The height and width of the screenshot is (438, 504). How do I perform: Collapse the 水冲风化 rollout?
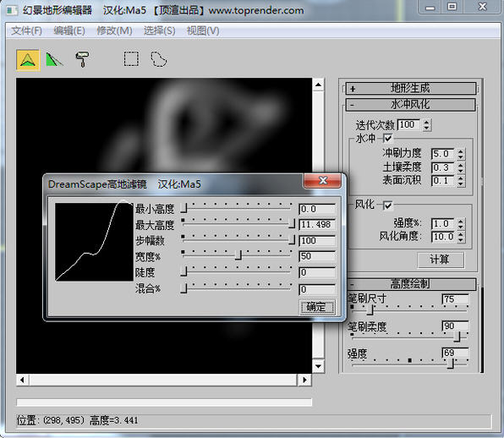pyautogui.click(x=410, y=105)
